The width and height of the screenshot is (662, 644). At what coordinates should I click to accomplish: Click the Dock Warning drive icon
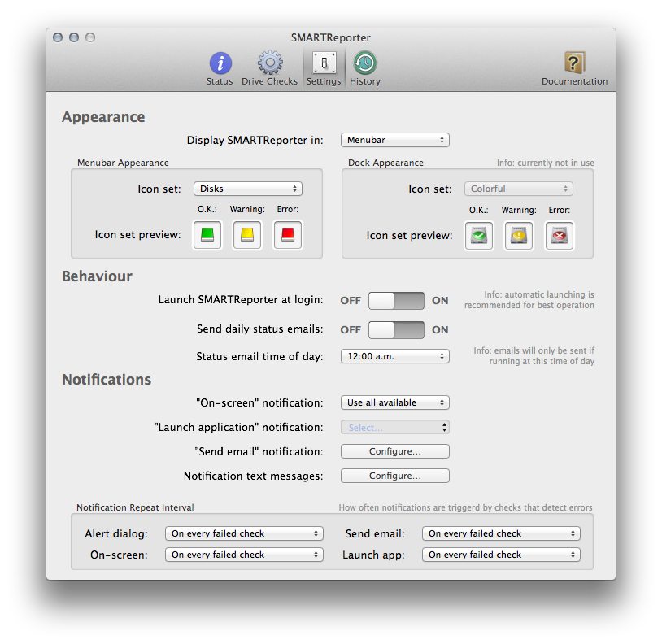click(x=519, y=236)
